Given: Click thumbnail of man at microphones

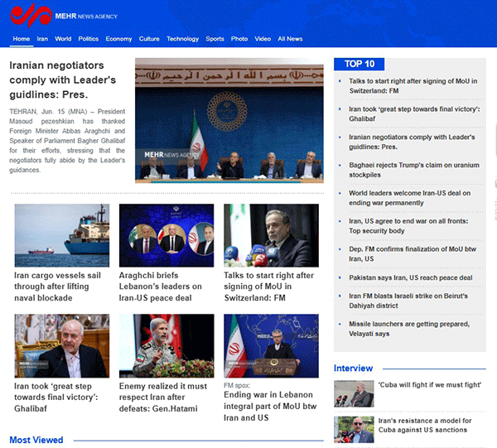Looking at the screenshot, I should pyautogui.click(x=271, y=235).
